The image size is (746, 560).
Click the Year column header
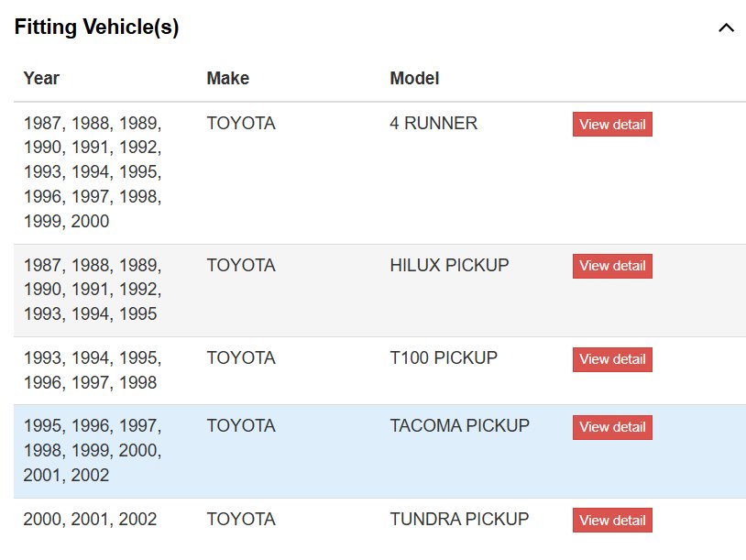click(x=41, y=78)
